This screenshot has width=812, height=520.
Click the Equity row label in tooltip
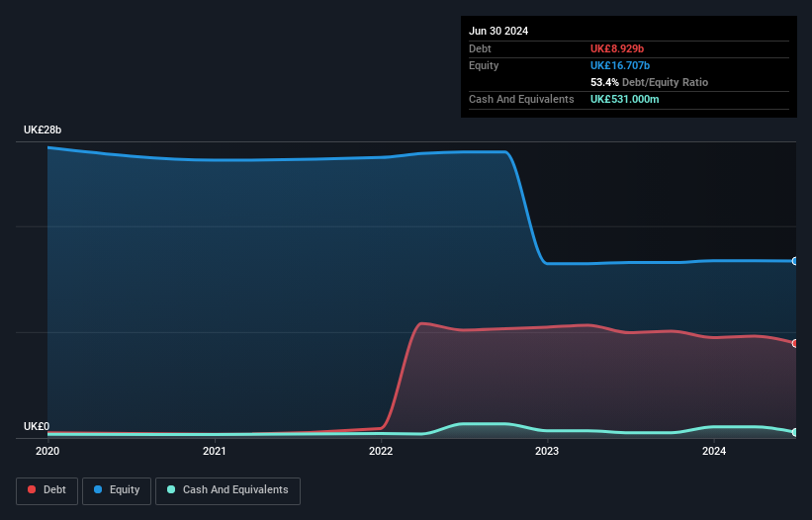[x=484, y=65]
